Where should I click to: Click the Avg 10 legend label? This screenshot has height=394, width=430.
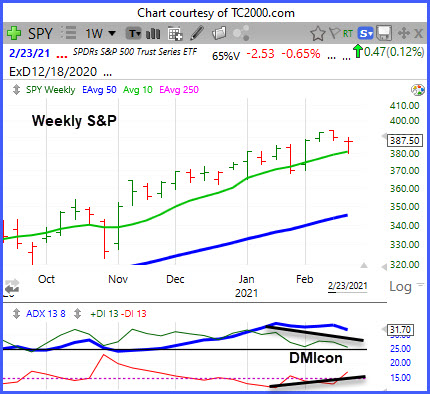[x=137, y=90]
